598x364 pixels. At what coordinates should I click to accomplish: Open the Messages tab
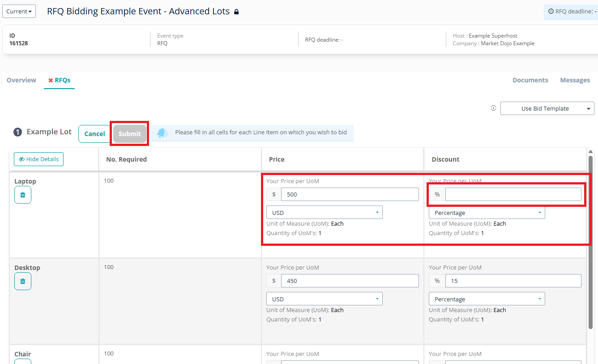[575, 80]
